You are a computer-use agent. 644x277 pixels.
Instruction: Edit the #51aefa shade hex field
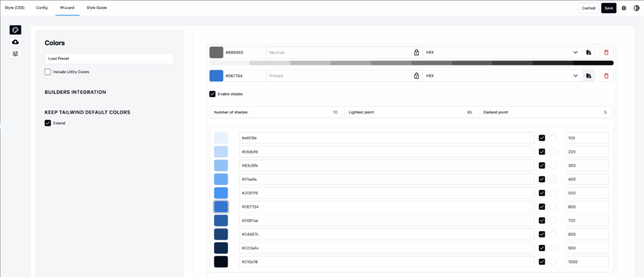(387, 179)
